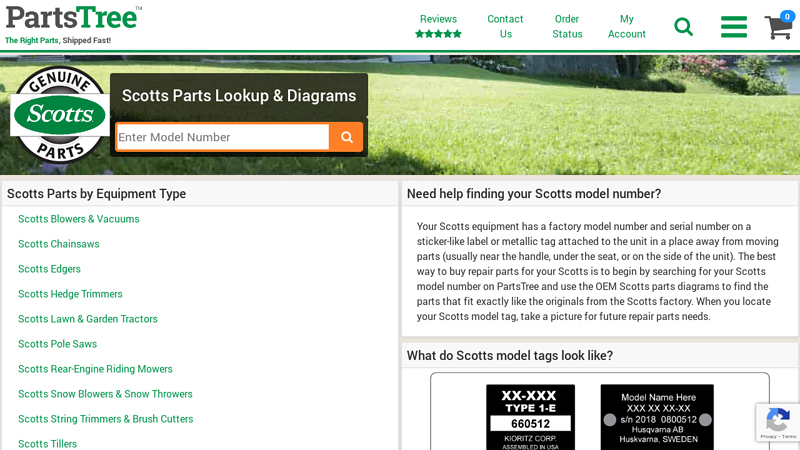The width and height of the screenshot is (800, 450).
Task: Open Scotts Tillers
Action: pyautogui.click(x=47, y=444)
